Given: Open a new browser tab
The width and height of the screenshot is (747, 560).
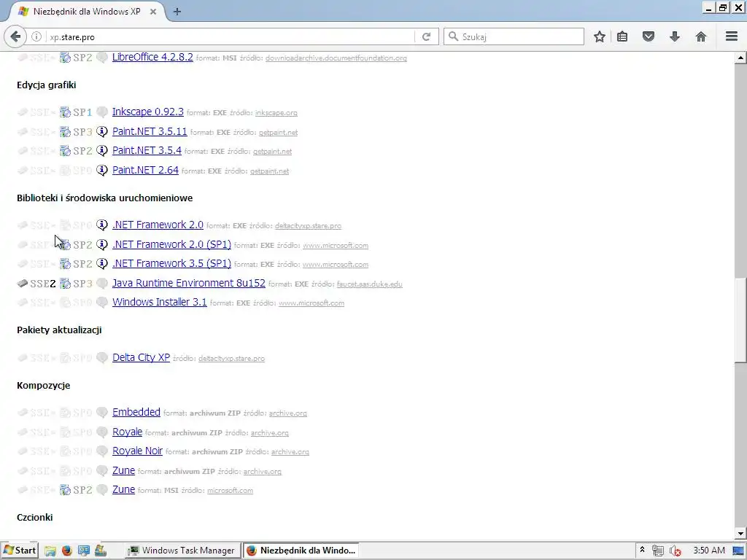Looking at the screenshot, I should coord(177,12).
